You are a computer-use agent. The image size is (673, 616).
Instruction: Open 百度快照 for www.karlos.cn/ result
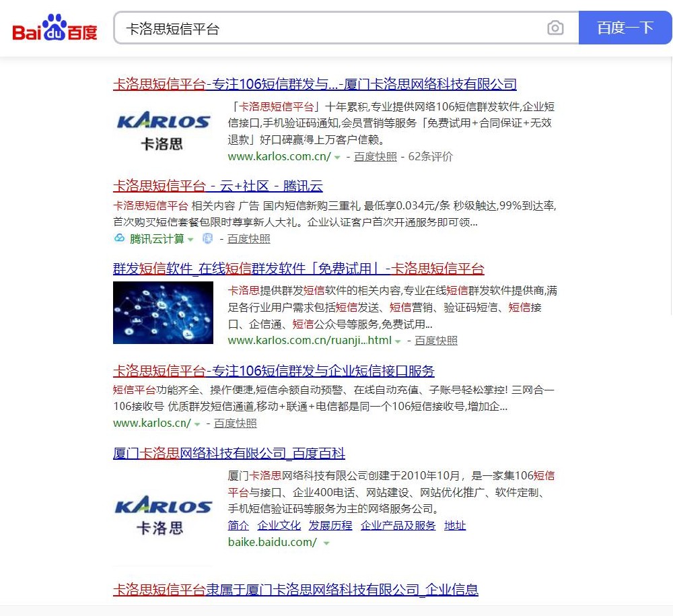[x=235, y=423]
